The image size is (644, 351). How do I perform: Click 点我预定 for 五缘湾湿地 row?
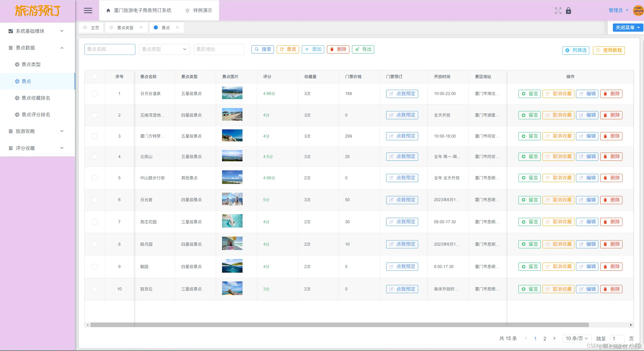pos(402,115)
